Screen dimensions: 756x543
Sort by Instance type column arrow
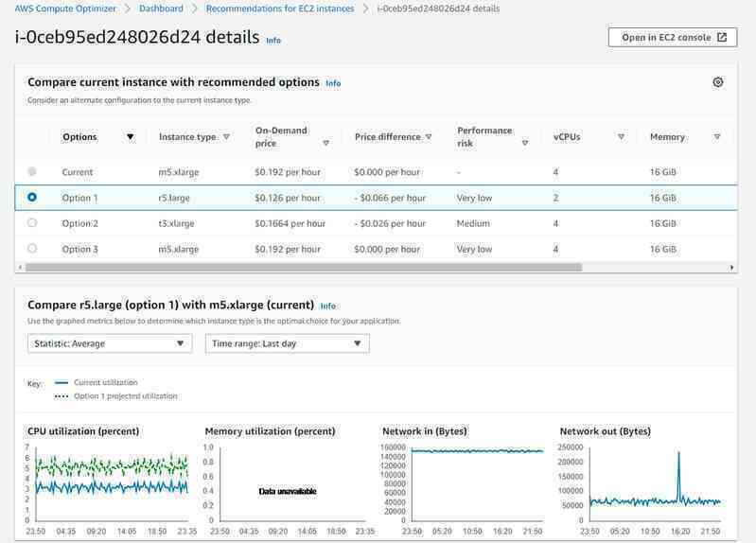click(x=226, y=137)
